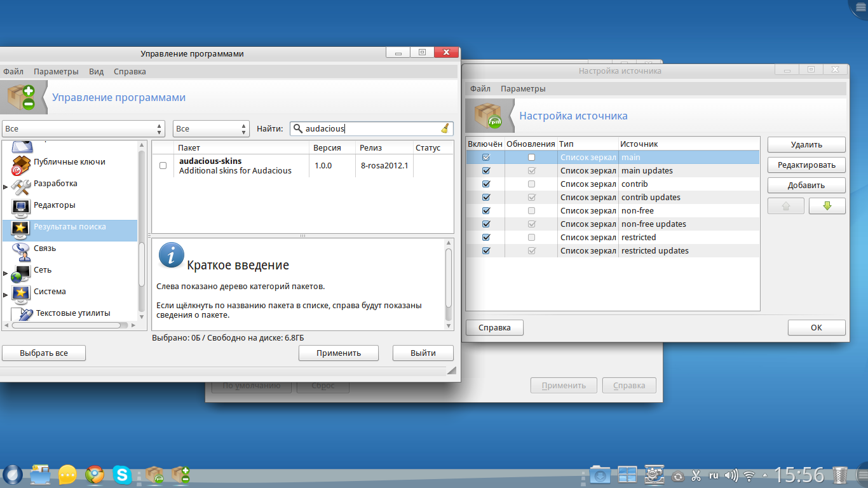The width and height of the screenshot is (868, 488).
Task: Toggle Включён checkbox for main source
Action: (x=486, y=157)
